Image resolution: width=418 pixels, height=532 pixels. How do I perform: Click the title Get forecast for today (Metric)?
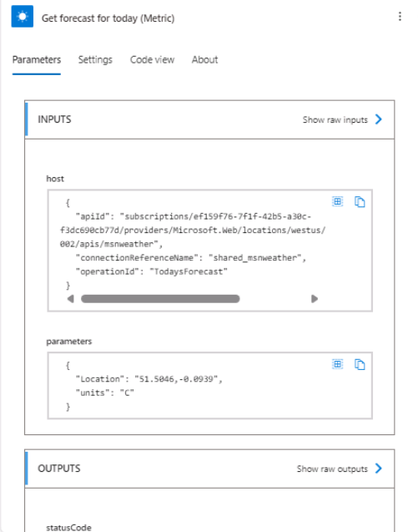pos(108,18)
